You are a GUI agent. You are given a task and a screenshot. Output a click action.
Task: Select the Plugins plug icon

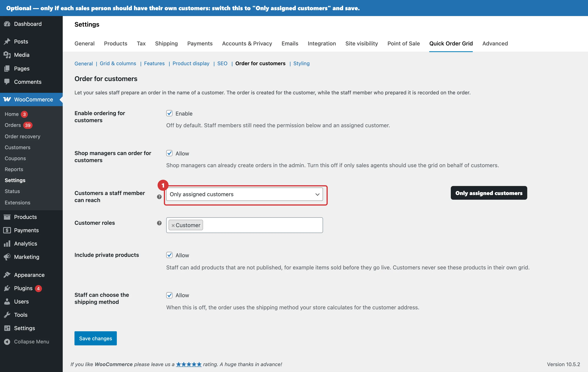7,288
